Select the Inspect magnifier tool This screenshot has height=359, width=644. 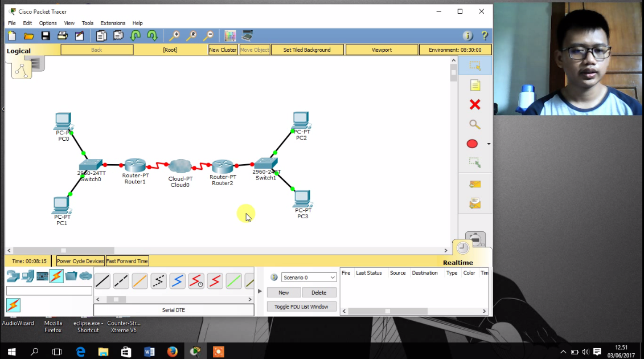pos(475,124)
